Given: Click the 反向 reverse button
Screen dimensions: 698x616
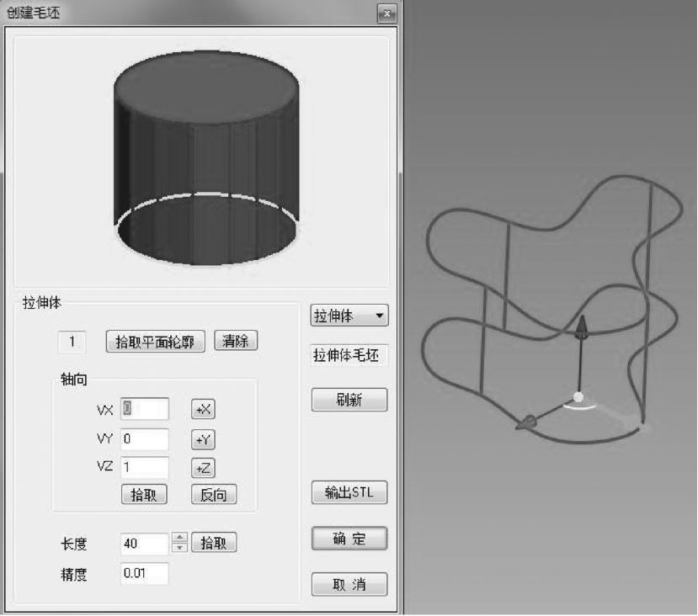Looking at the screenshot, I should point(214,494).
